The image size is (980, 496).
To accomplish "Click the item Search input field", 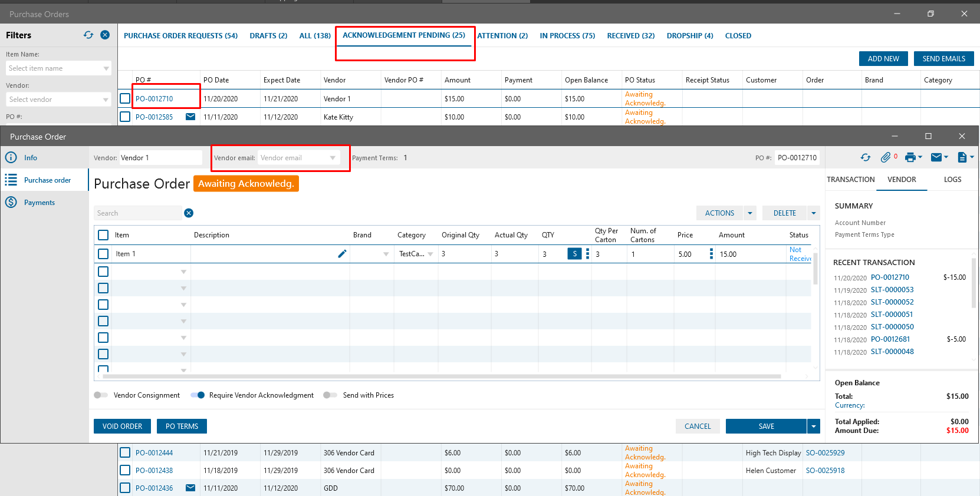I will pos(137,213).
